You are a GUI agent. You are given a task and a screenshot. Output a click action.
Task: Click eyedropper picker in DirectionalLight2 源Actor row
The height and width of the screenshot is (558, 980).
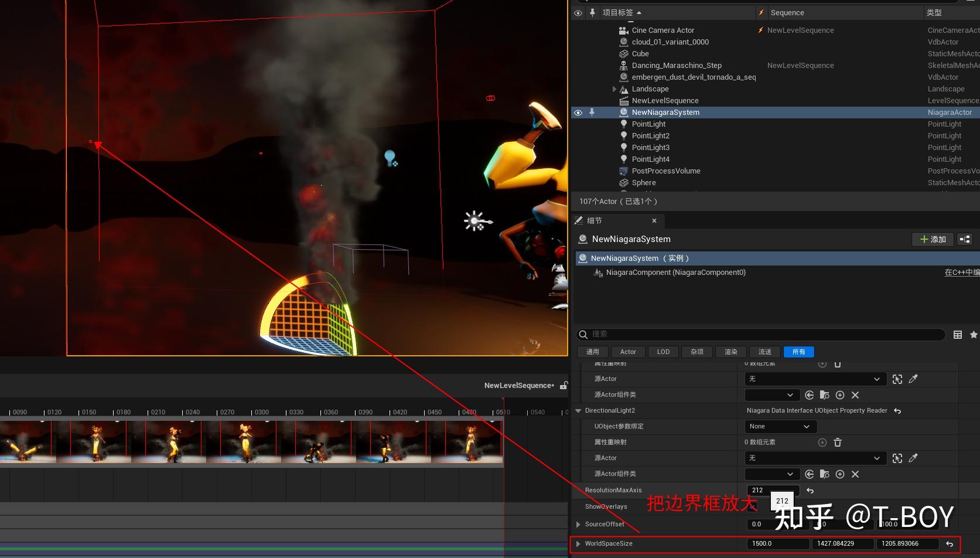[913, 458]
